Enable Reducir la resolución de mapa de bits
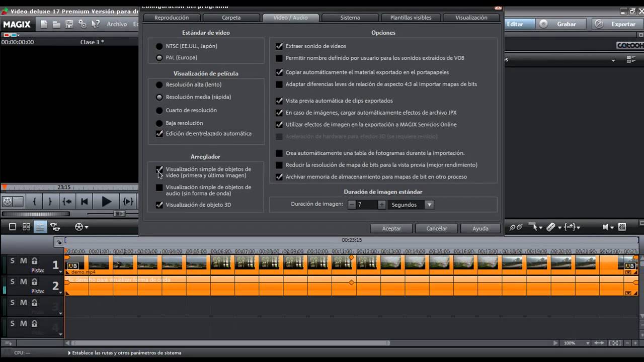 [x=279, y=165]
